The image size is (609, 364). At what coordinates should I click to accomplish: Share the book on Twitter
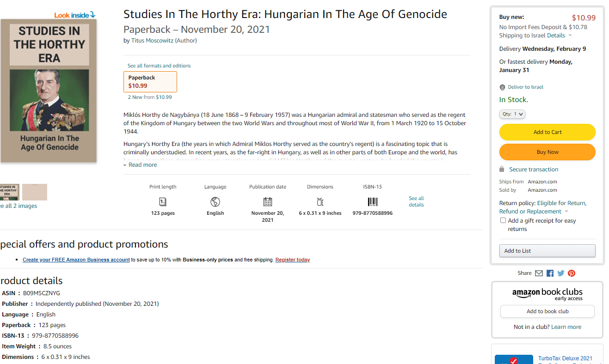point(561,273)
